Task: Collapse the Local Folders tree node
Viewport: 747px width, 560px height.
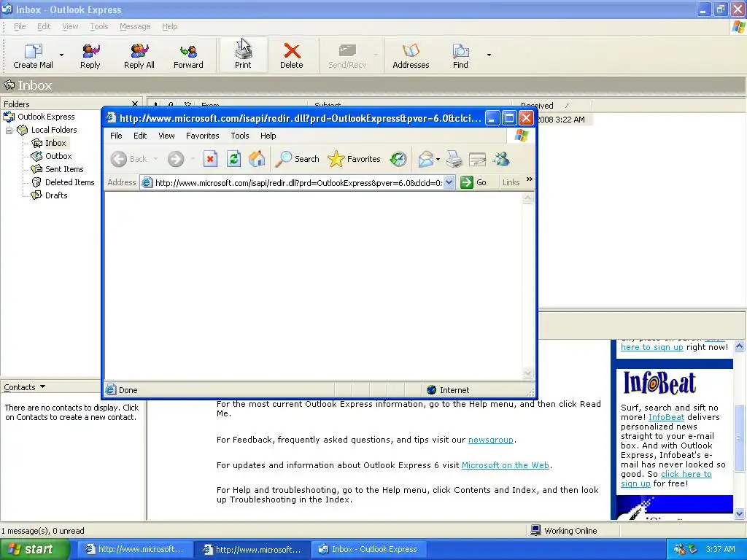Action: click(9, 130)
